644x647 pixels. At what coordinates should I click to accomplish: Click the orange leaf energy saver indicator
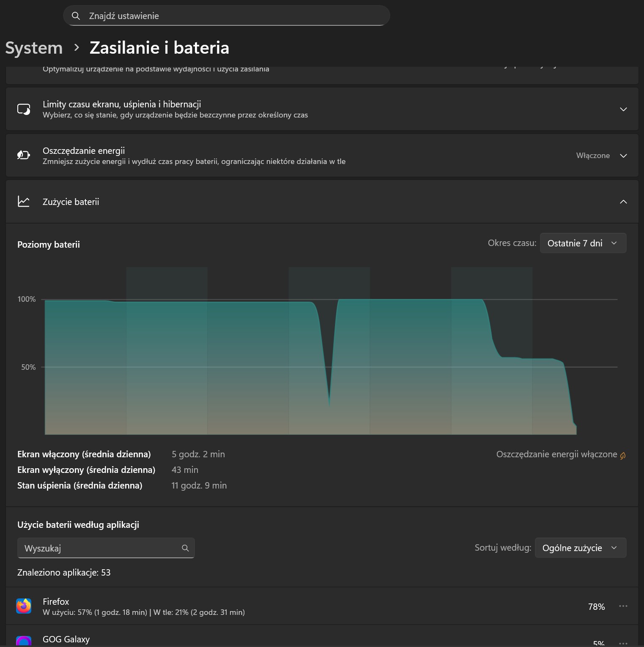click(623, 455)
